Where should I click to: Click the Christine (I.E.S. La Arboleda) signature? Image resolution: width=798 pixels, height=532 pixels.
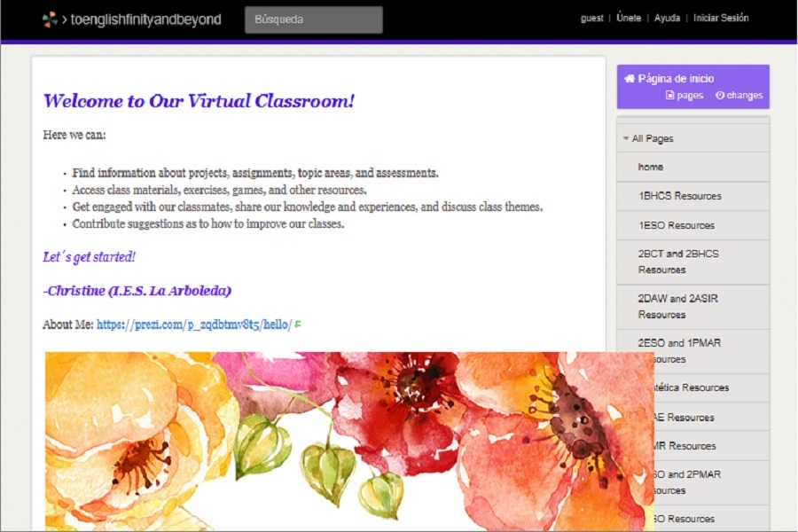pos(137,291)
